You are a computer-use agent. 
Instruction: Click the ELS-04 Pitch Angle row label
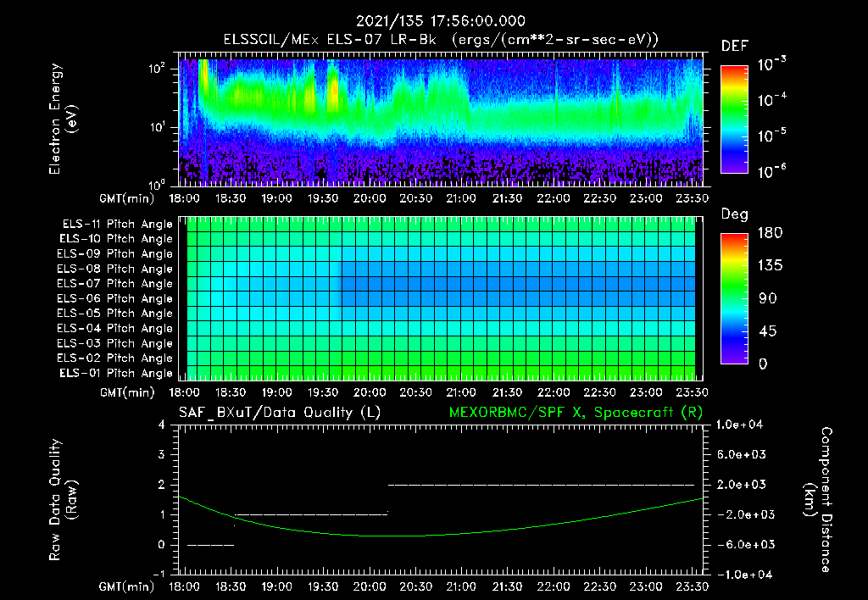click(x=115, y=328)
